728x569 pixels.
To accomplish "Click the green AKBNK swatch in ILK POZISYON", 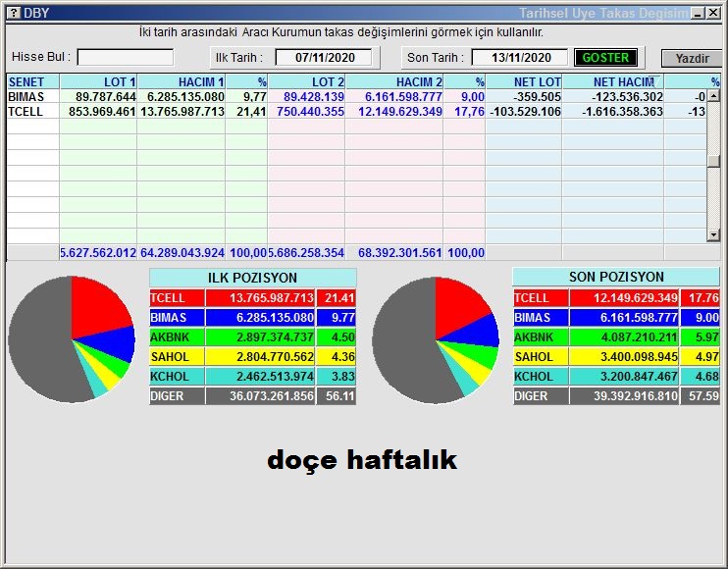I will [x=177, y=336].
